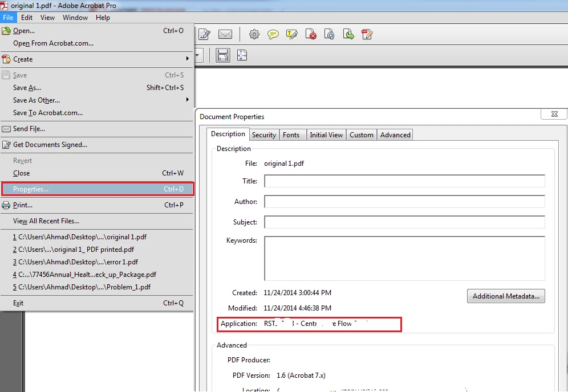568x392 pixels.
Task: Choose Send File... from menu
Action: [97, 129]
